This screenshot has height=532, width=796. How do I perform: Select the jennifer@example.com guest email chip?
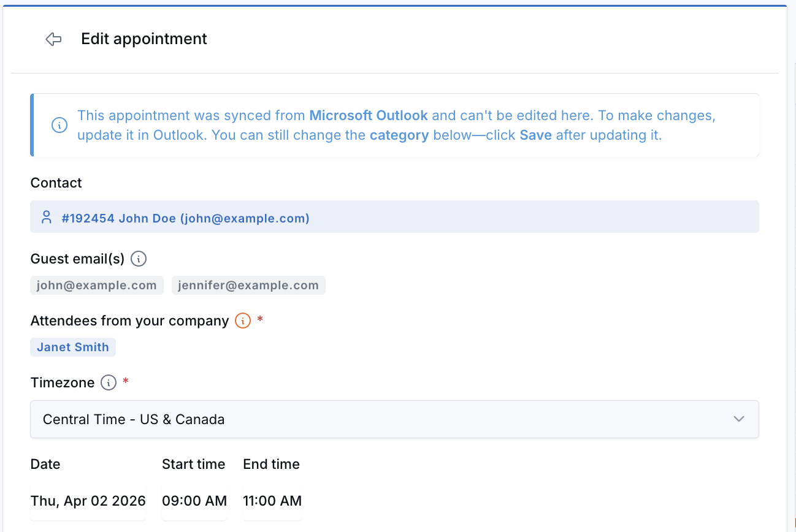point(248,285)
